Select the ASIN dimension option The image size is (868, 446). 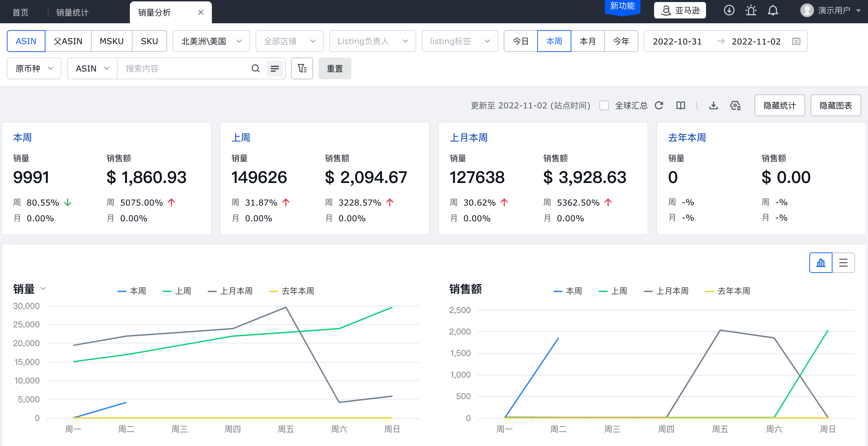26,41
